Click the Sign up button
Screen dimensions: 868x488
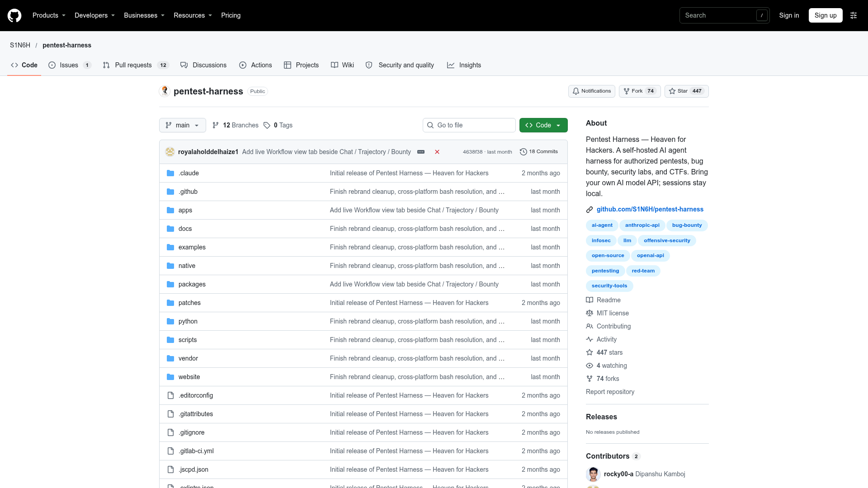click(x=826, y=15)
